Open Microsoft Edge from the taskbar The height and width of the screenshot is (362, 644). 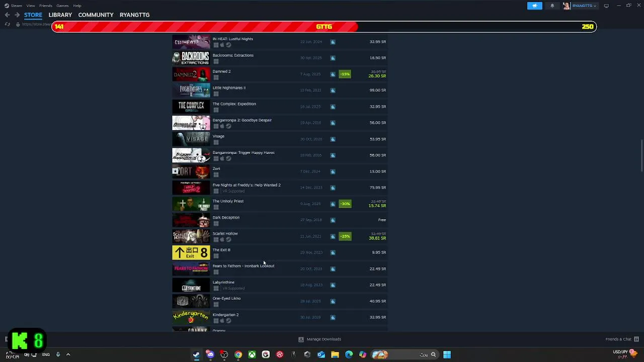(x=349, y=354)
